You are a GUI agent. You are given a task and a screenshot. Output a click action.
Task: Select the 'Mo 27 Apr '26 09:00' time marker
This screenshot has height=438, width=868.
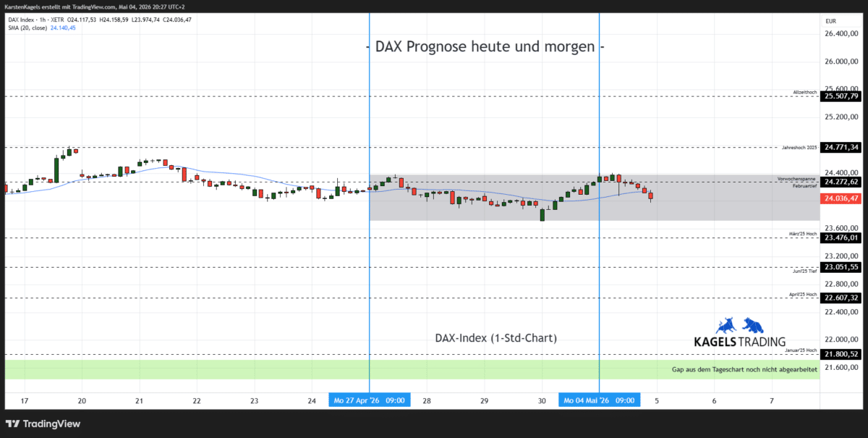[x=369, y=400]
